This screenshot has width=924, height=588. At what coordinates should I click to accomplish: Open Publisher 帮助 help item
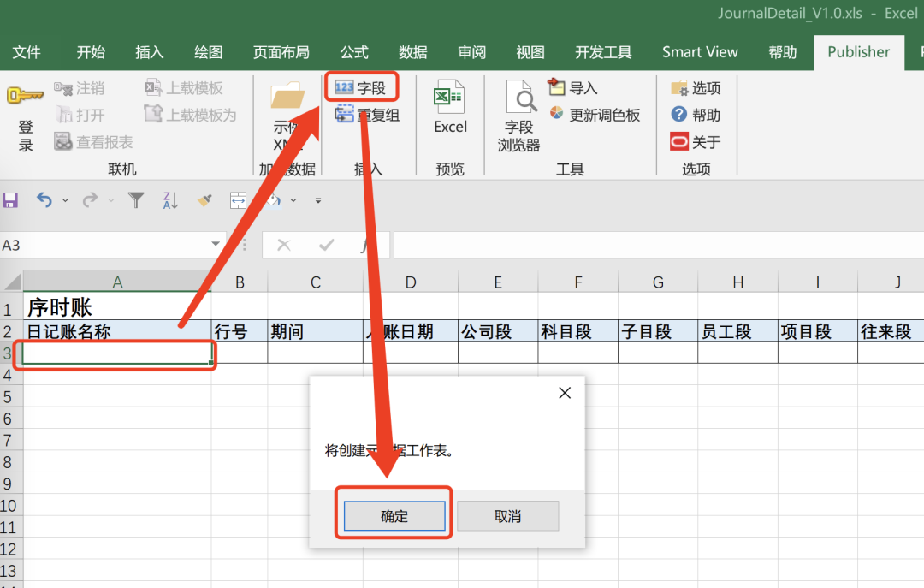click(696, 115)
